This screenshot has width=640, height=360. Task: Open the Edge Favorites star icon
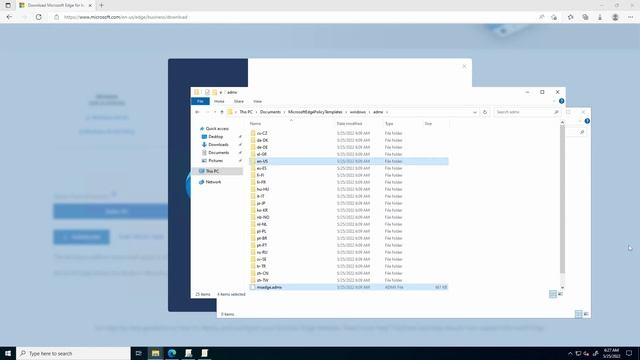coord(571,17)
